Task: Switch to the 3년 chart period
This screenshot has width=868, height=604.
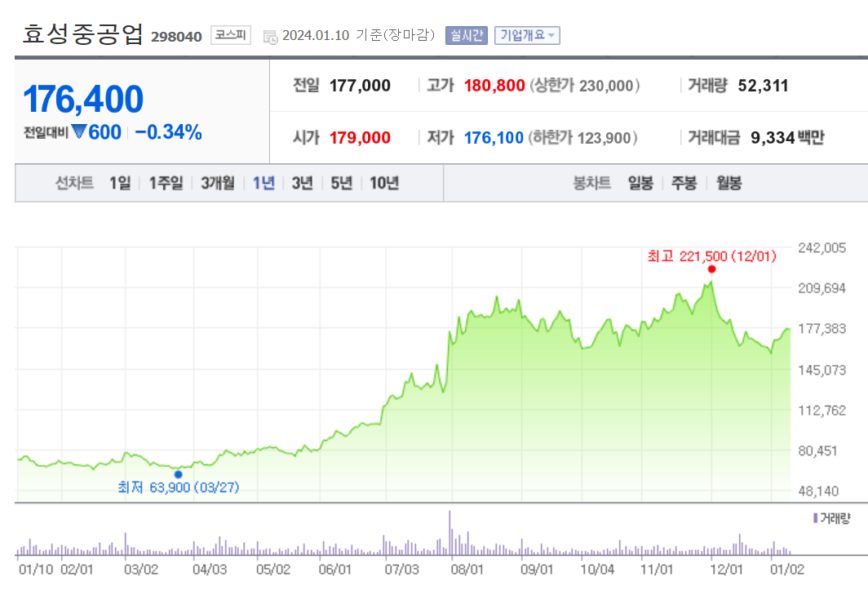Action: (x=302, y=183)
